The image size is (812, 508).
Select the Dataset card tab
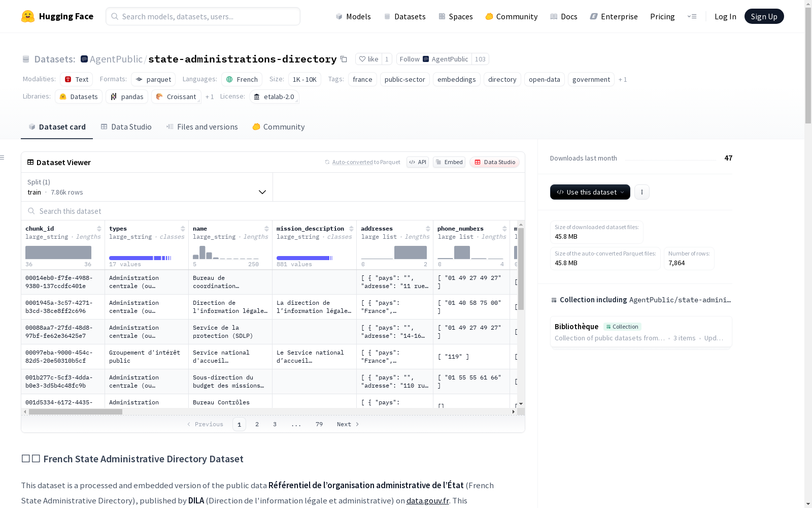(x=57, y=127)
